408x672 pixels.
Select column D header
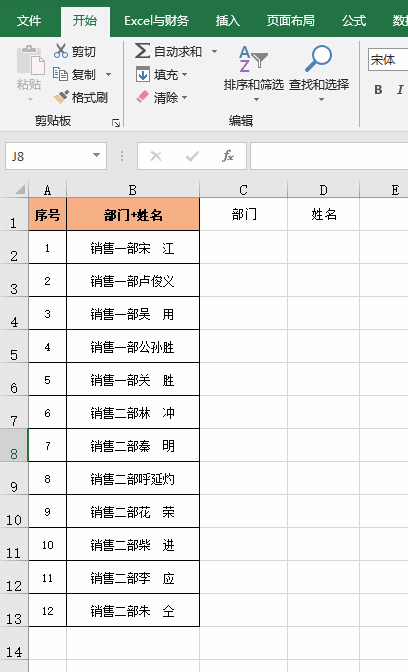(x=324, y=189)
